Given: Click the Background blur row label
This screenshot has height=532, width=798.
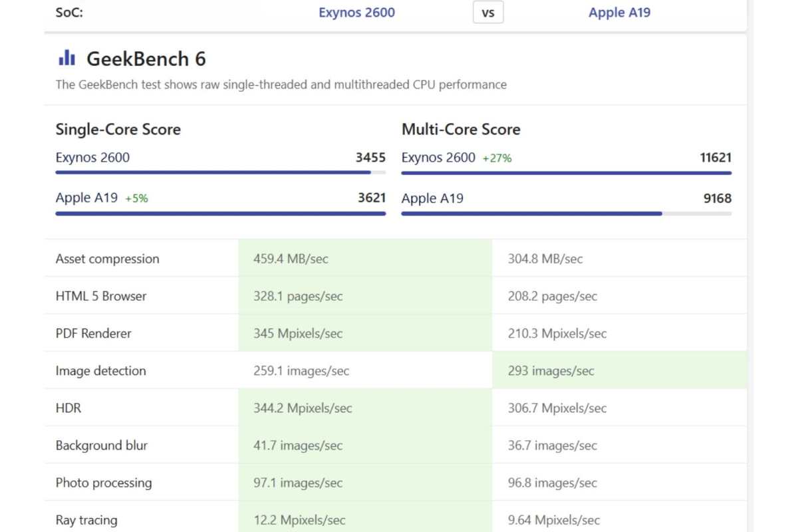Looking at the screenshot, I should click(102, 445).
